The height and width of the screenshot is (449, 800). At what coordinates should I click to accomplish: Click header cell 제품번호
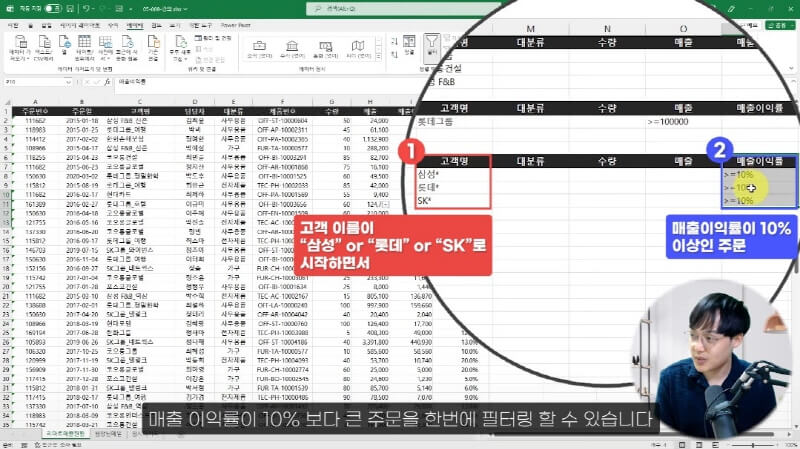pos(282,111)
